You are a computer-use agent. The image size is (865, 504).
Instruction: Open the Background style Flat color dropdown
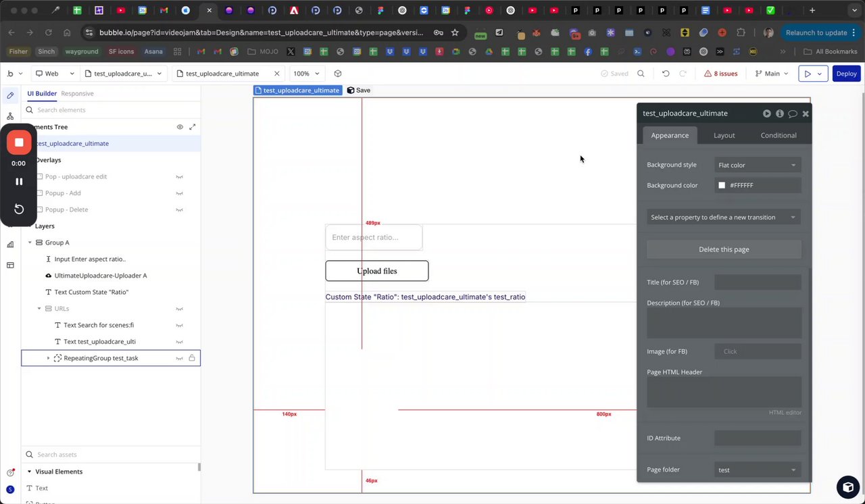(x=758, y=165)
